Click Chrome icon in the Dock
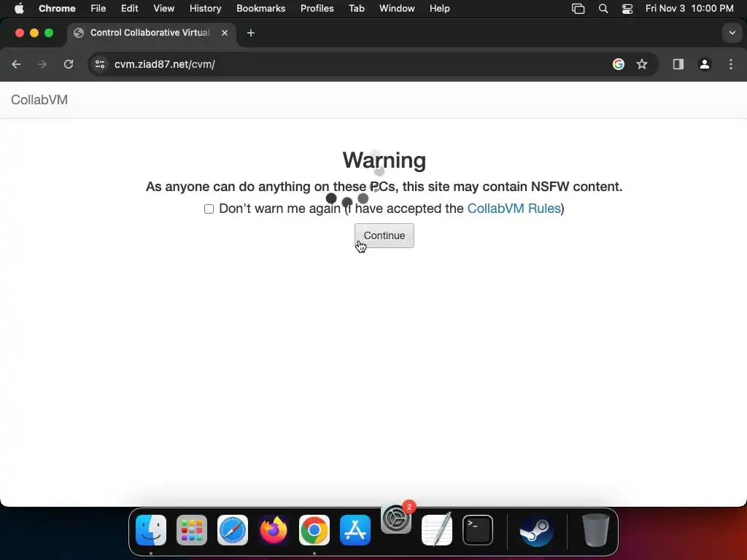This screenshot has width=747, height=560. pos(314,530)
